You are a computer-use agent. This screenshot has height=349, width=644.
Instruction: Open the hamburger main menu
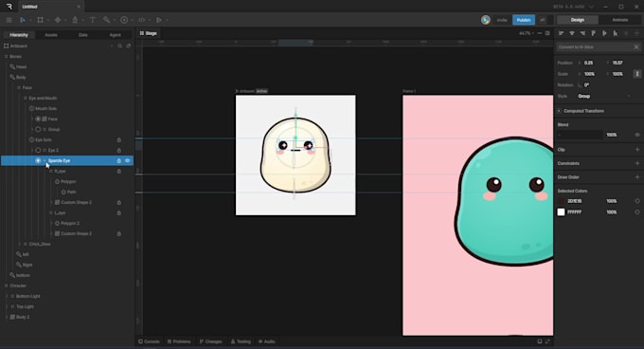click(9, 20)
